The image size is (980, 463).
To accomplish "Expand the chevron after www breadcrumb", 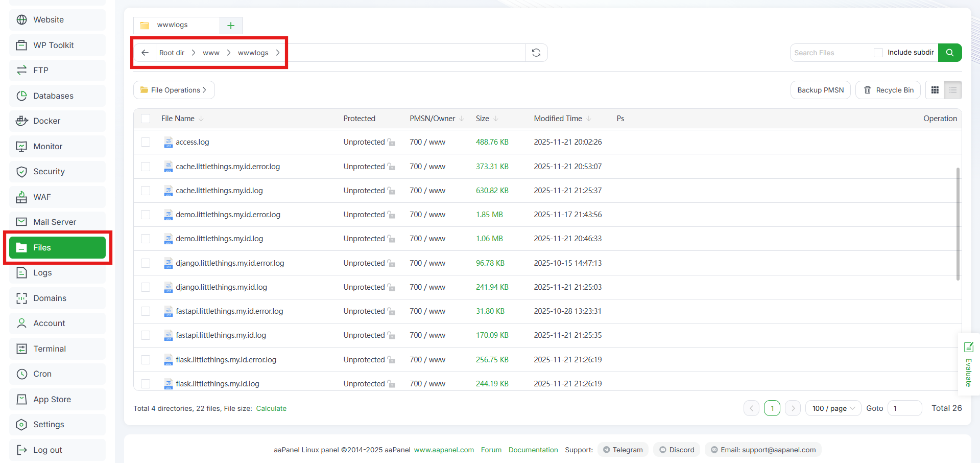I will 229,53.
